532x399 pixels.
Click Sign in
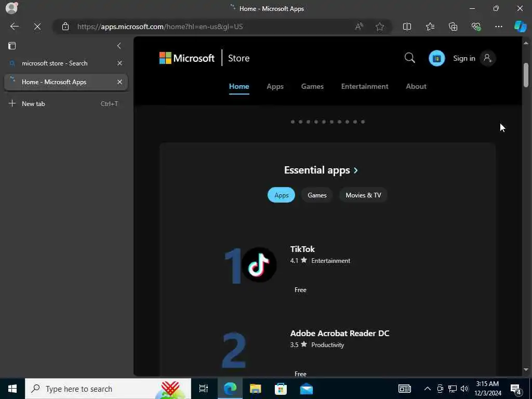click(464, 58)
